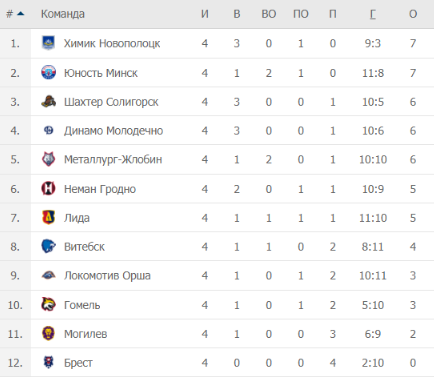
Task: Click the Витебск bear logo
Action: pos(48,246)
